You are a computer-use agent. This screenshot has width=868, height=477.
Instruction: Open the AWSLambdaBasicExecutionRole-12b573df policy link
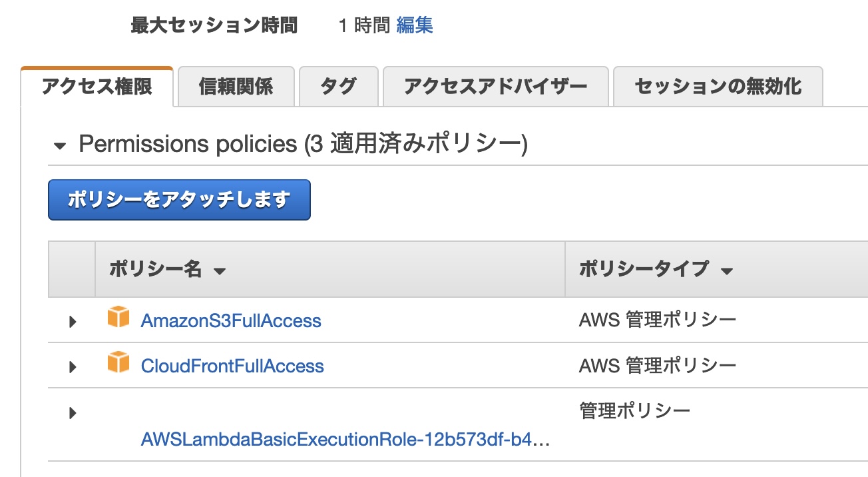[x=345, y=440]
